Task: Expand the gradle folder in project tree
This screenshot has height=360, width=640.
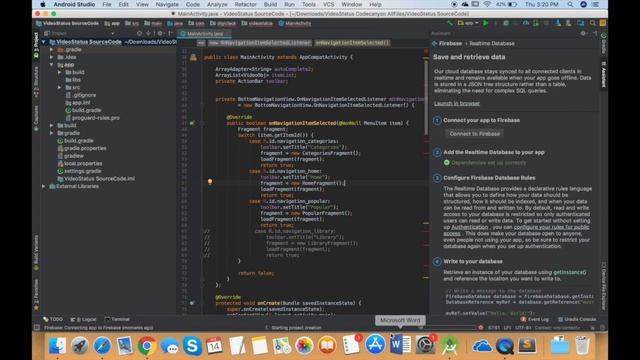Action: click(x=51, y=133)
